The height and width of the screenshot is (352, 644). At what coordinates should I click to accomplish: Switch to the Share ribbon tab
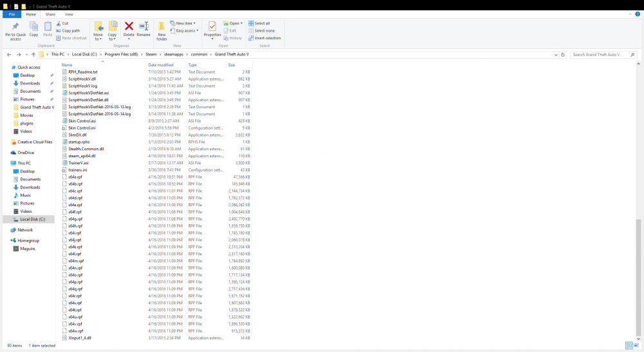(x=50, y=14)
